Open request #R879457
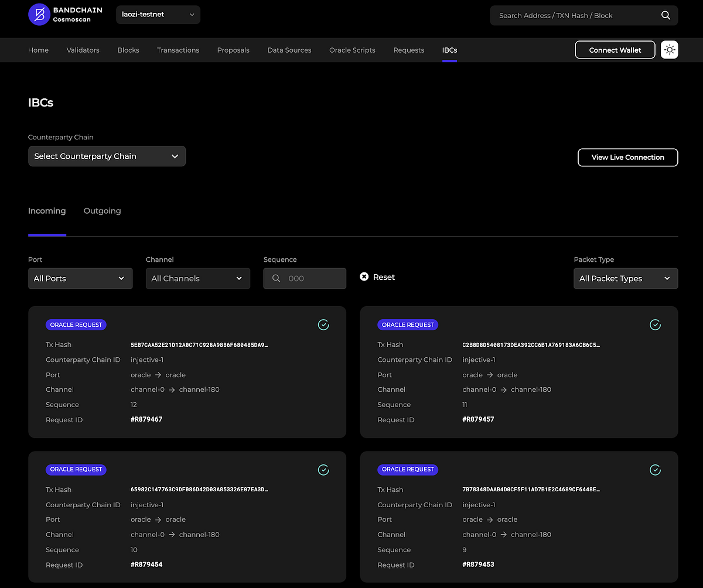 (x=479, y=419)
